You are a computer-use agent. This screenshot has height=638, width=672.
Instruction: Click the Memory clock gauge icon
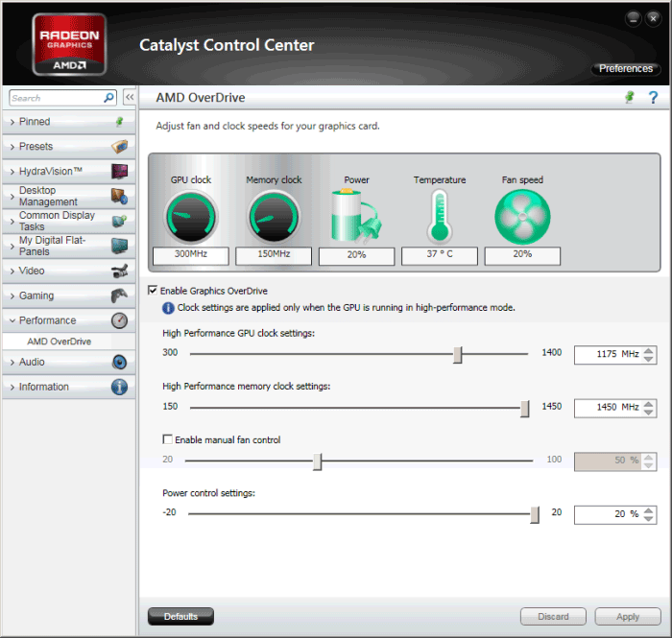coord(274,216)
